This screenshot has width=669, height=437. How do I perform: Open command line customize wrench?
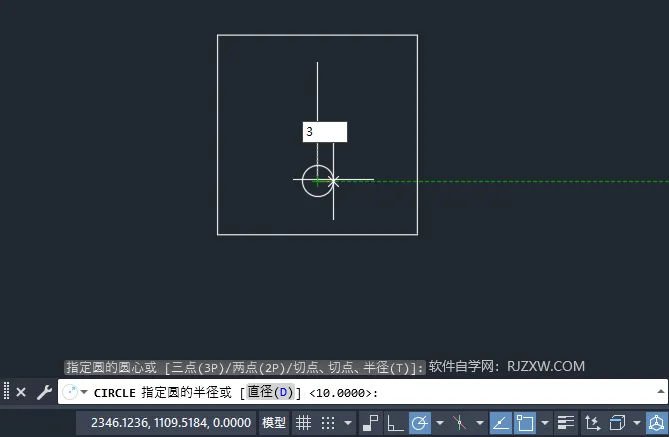coord(44,392)
